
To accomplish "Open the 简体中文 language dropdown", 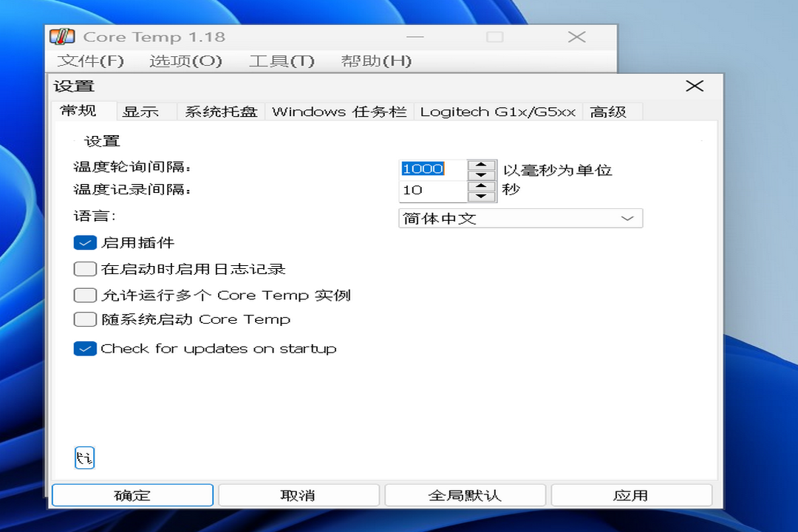I will [x=627, y=218].
